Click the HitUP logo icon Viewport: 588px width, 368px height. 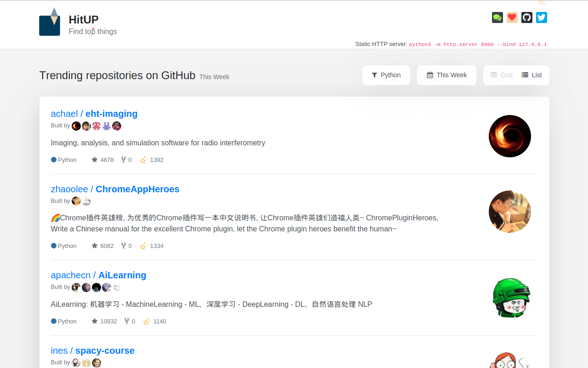(x=50, y=22)
